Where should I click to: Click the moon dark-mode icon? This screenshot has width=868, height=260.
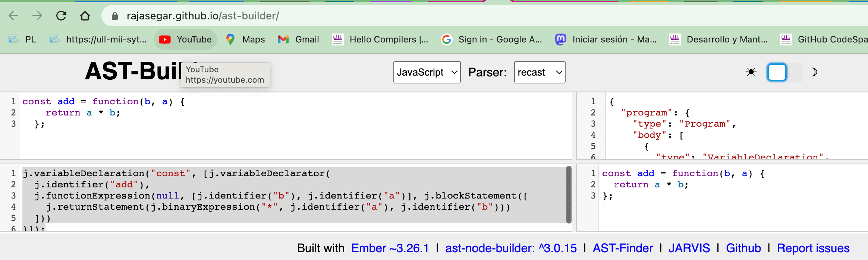click(x=814, y=72)
